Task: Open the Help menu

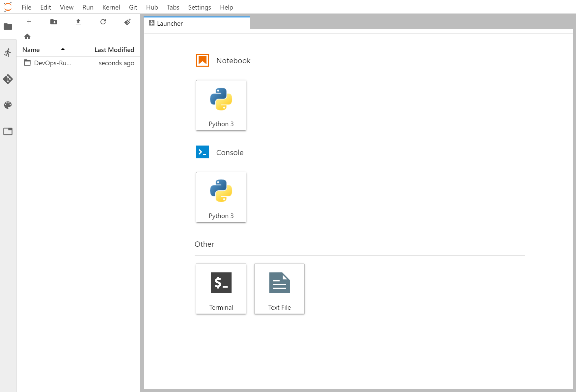Action: click(x=227, y=7)
